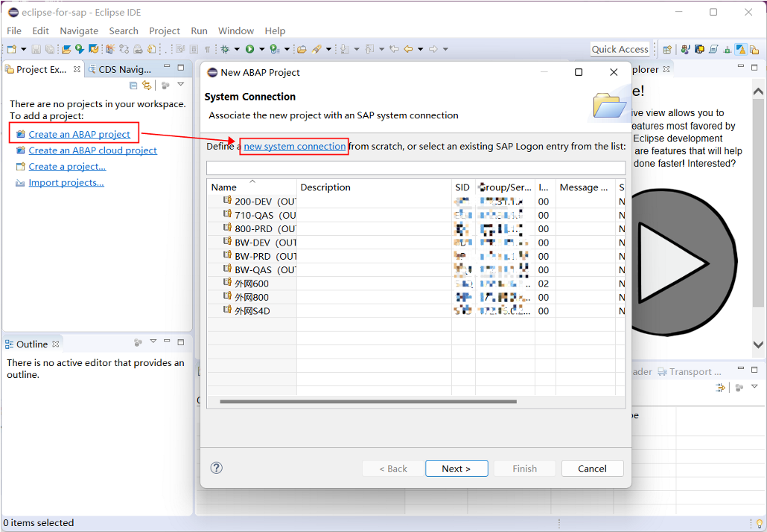Click the Back navigation yellow arrow
This screenshot has height=532, width=767.
tap(408, 49)
